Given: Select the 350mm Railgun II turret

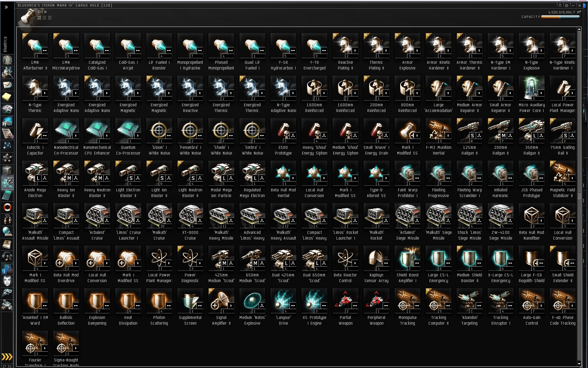Looking at the screenshot, I should tap(532, 137).
